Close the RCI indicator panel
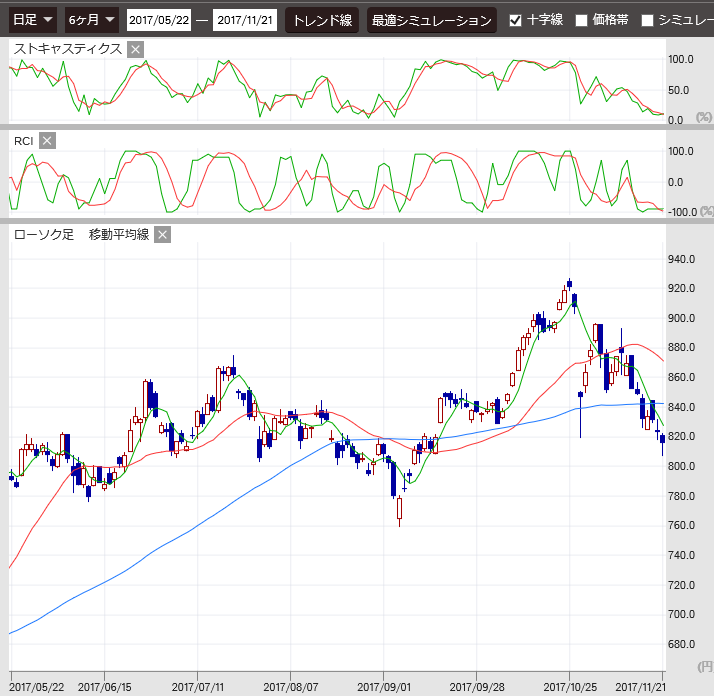The image size is (714, 696). point(47,141)
